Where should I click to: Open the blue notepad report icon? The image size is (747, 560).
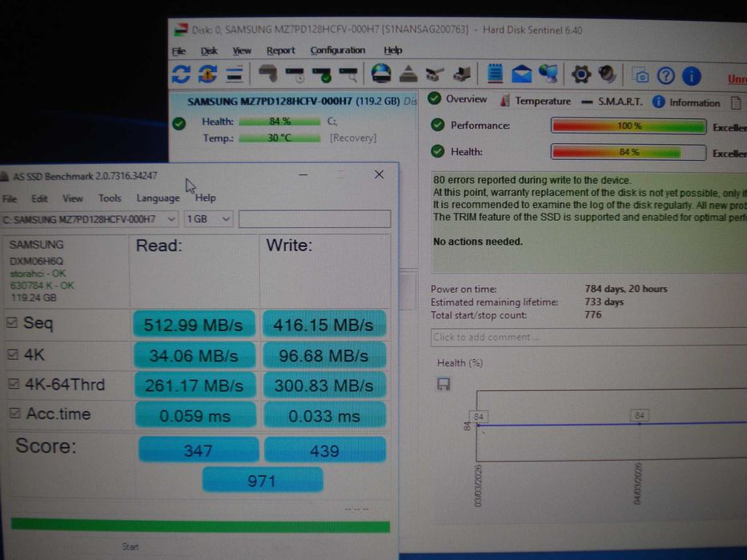495,74
